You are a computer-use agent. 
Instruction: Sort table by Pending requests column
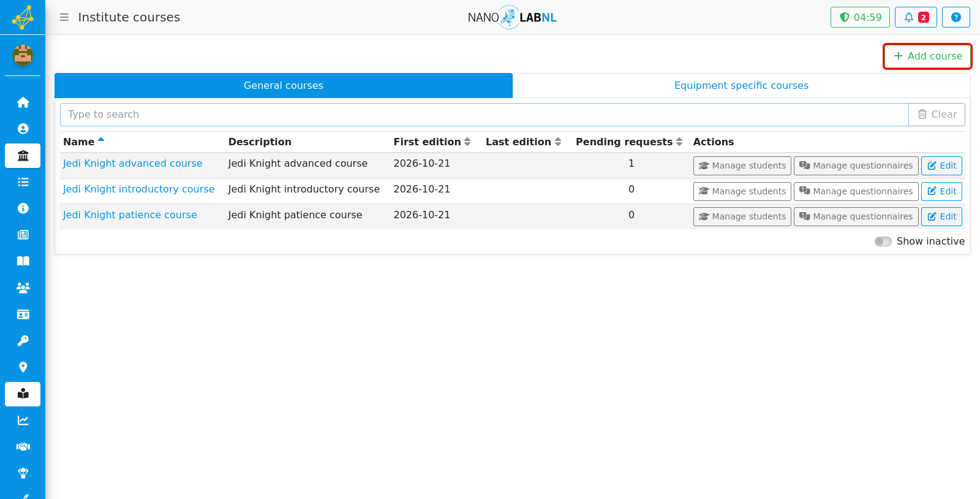[629, 142]
